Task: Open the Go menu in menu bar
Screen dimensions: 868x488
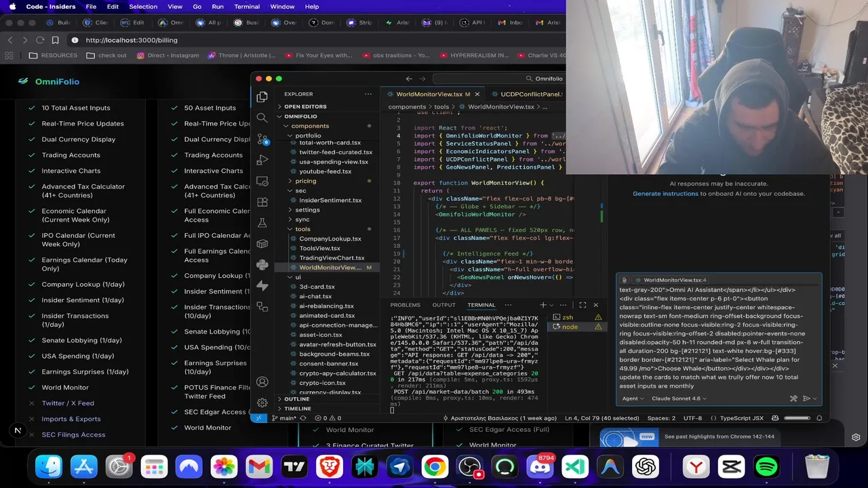Action: click(197, 7)
